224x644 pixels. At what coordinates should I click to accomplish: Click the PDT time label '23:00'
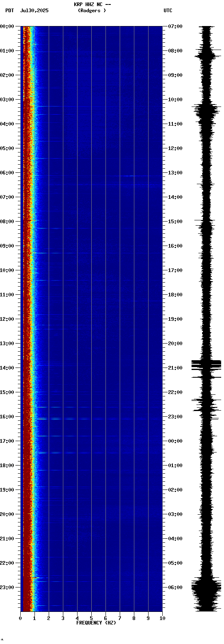tap(7, 587)
